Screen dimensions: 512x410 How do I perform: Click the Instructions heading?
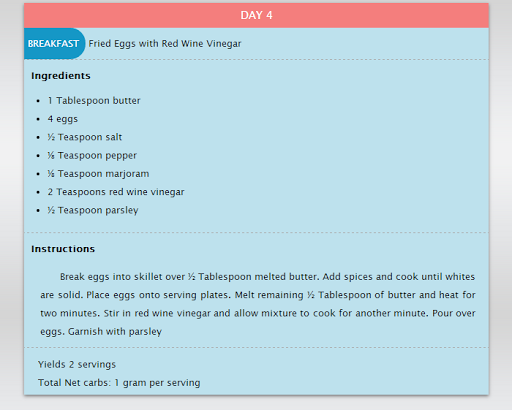click(63, 249)
